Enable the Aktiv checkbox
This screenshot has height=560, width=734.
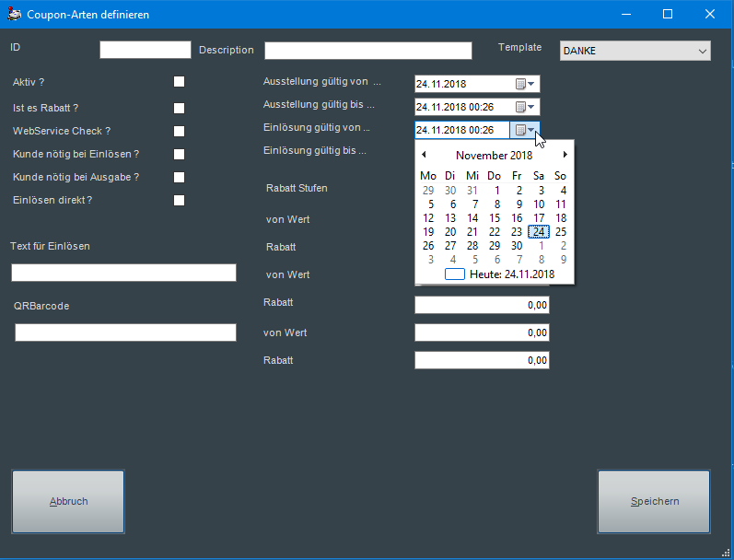[179, 82]
